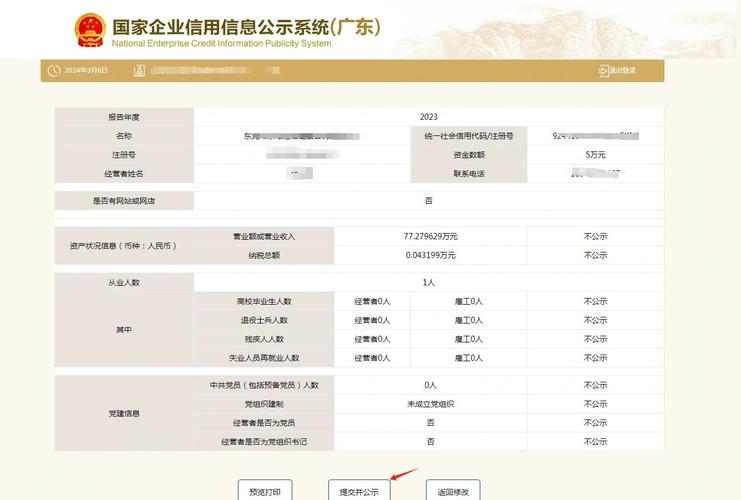Click 不公示 in the 党组织建制 row
Image resolution: width=741 pixels, height=500 pixels.
coord(595,404)
